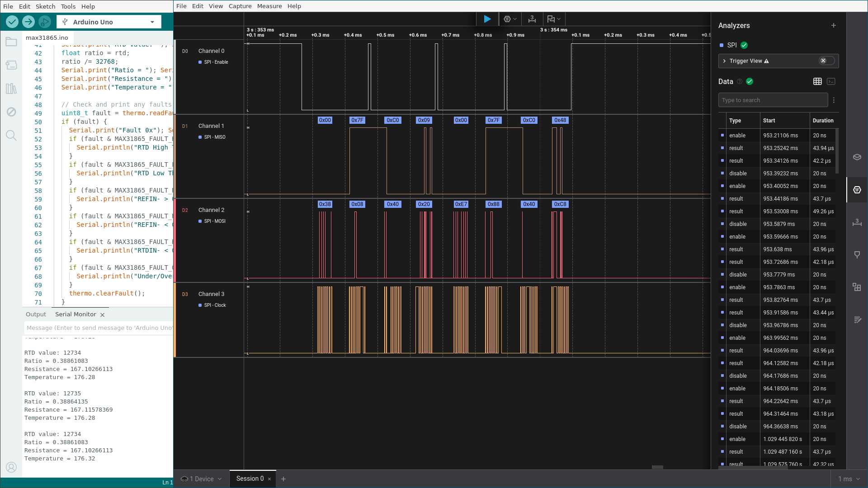Expand the Trigger View section chevron
Image resolution: width=868 pixels, height=488 pixels.
(724, 61)
